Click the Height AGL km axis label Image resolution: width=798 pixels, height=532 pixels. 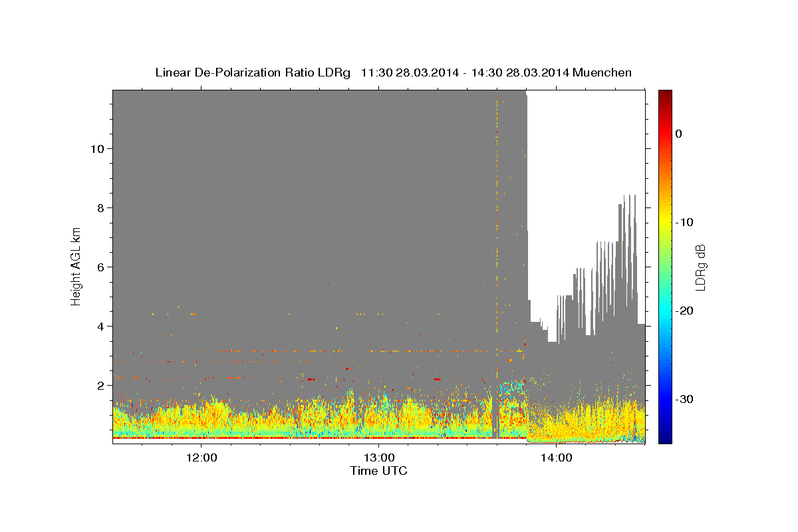coord(76,266)
